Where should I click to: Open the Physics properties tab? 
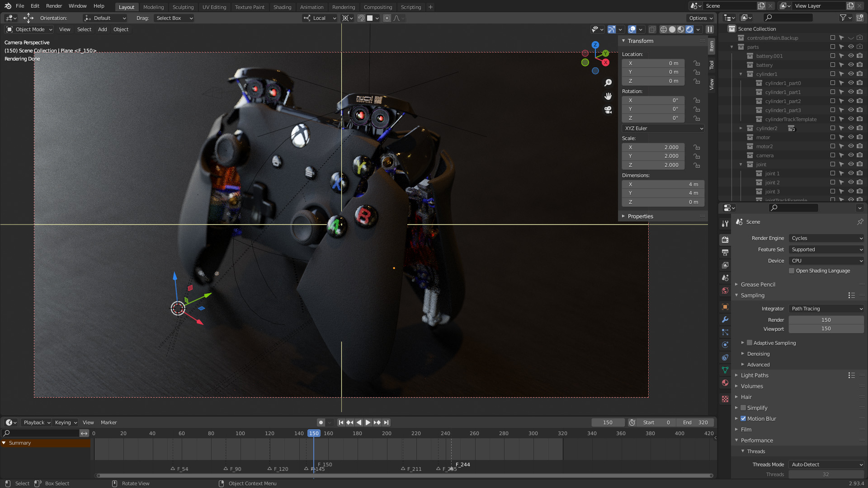pyautogui.click(x=725, y=345)
